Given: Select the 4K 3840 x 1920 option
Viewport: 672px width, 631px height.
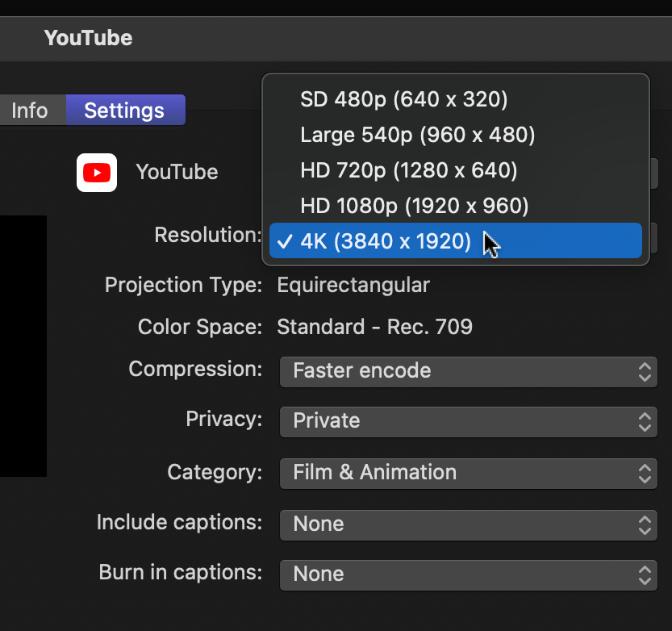Looking at the screenshot, I should (x=387, y=240).
